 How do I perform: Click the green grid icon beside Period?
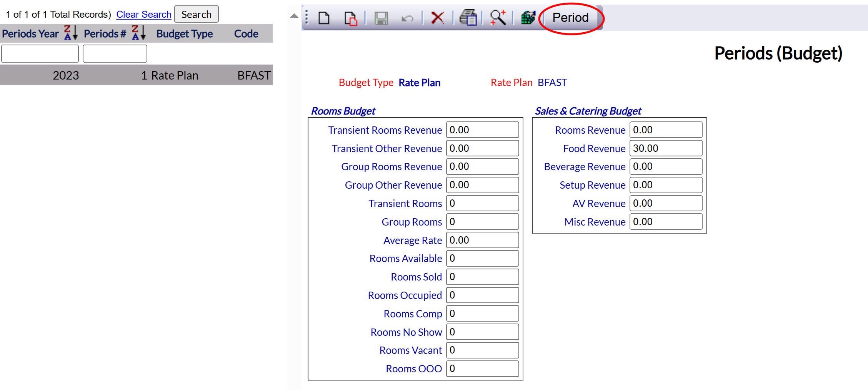(x=528, y=18)
